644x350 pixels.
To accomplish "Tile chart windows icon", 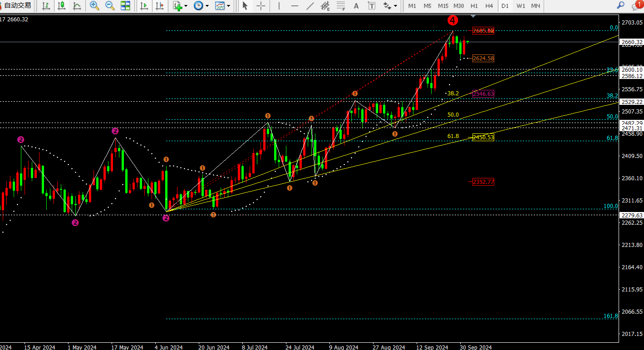I will pos(125,6).
